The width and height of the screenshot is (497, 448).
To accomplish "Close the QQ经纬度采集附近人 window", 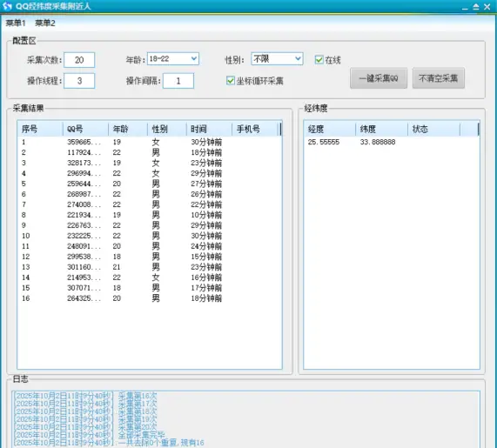I will 487,7.
